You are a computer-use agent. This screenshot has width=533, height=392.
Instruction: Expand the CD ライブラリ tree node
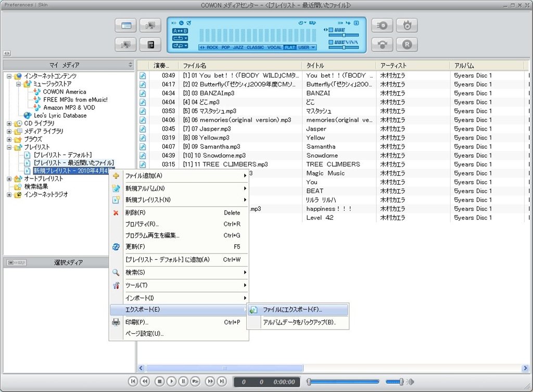pos(9,123)
